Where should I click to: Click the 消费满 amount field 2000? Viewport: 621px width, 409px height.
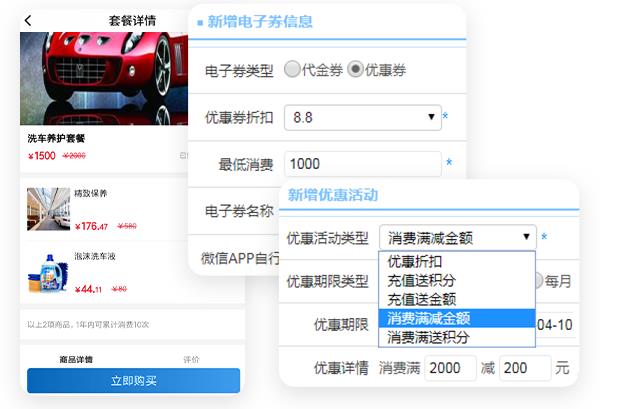click(x=450, y=368)
